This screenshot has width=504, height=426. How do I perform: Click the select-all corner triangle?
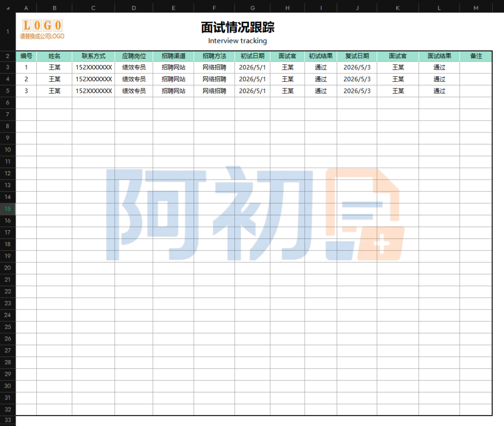(x=8, y=8)
